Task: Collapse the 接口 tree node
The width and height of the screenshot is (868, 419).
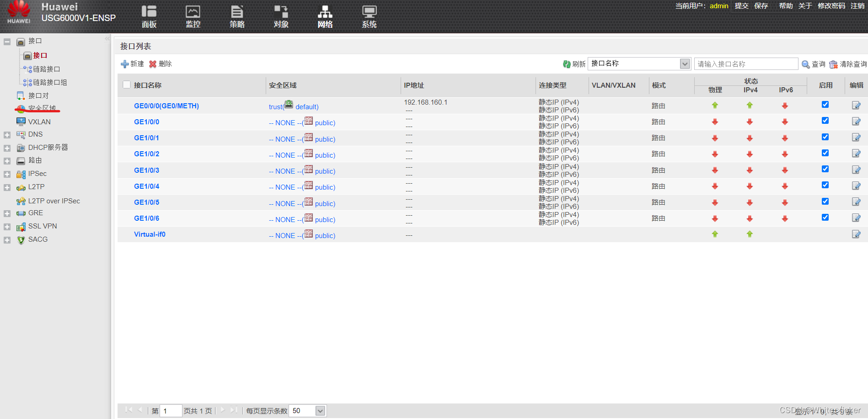Action: click(x=7, y=42)
